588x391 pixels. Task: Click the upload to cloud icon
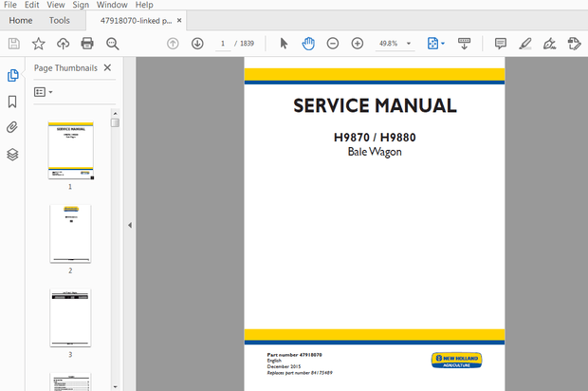pyautogui.click(x=63, y=44)
